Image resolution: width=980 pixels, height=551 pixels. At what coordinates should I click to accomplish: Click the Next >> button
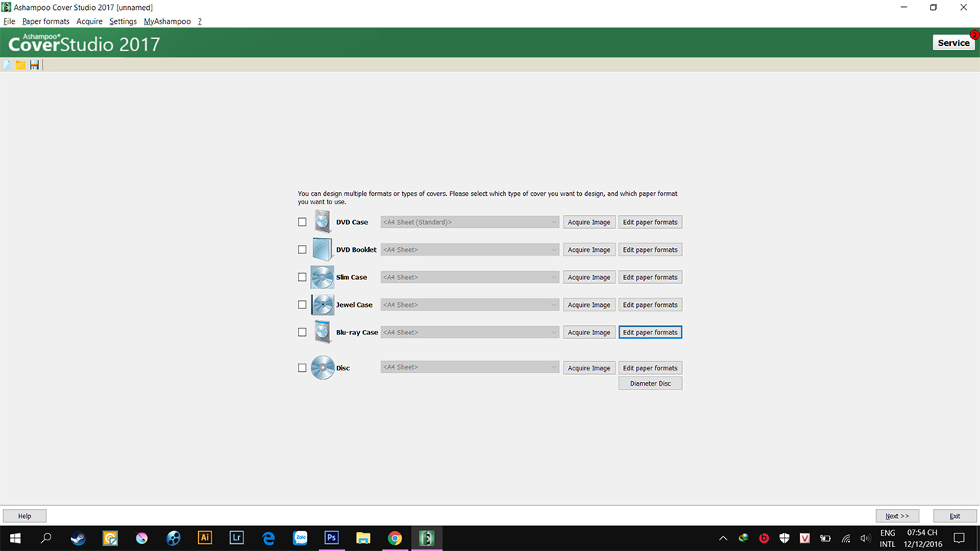tap(897, 516)
